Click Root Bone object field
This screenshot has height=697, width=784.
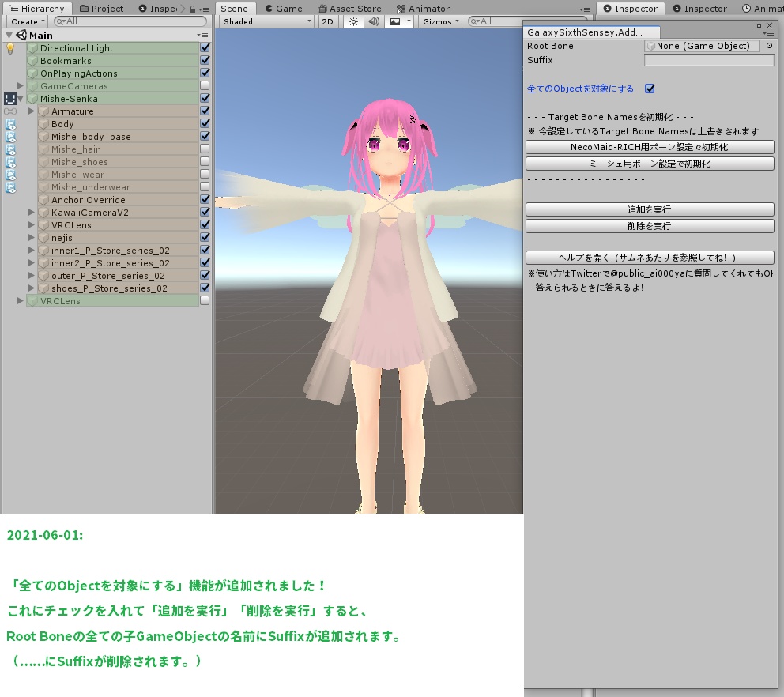tap(703, 46)
